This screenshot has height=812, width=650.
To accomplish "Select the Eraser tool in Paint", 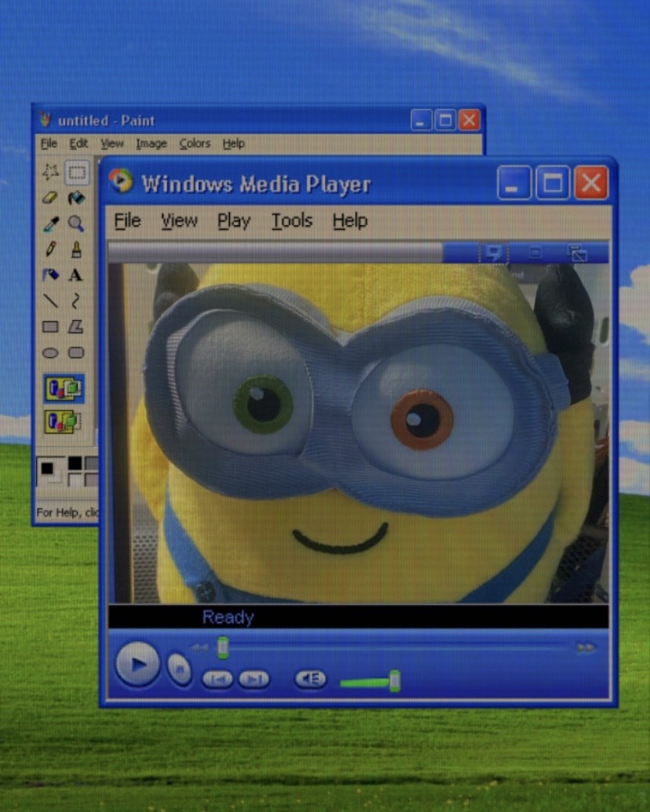I will point(50,198).
